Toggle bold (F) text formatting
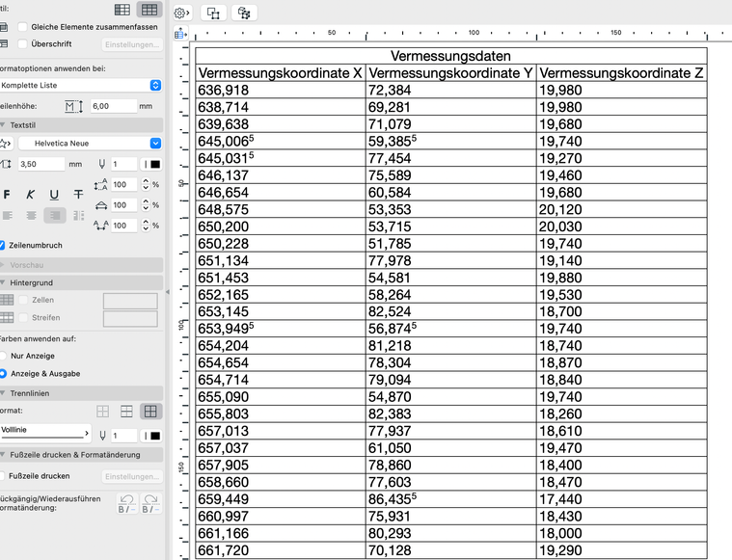Image resolution: width=732 pixels, height=560 pixels. 7,195
